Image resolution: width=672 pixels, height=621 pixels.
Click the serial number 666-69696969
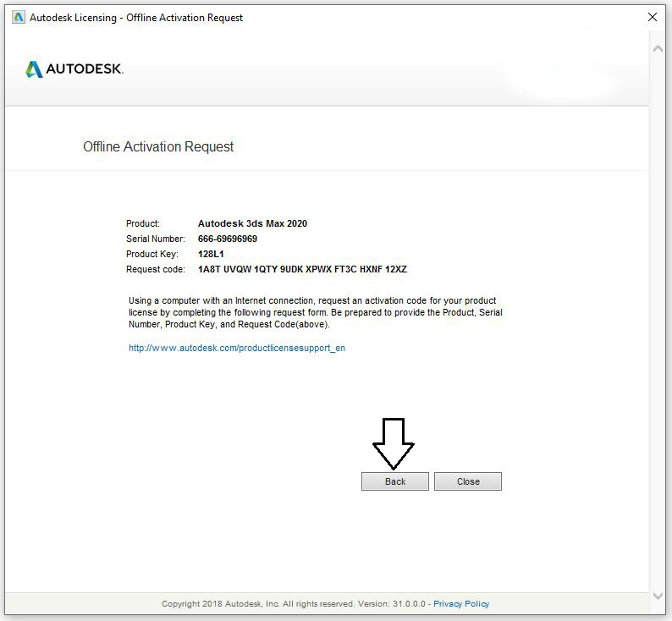pos(228,239)
